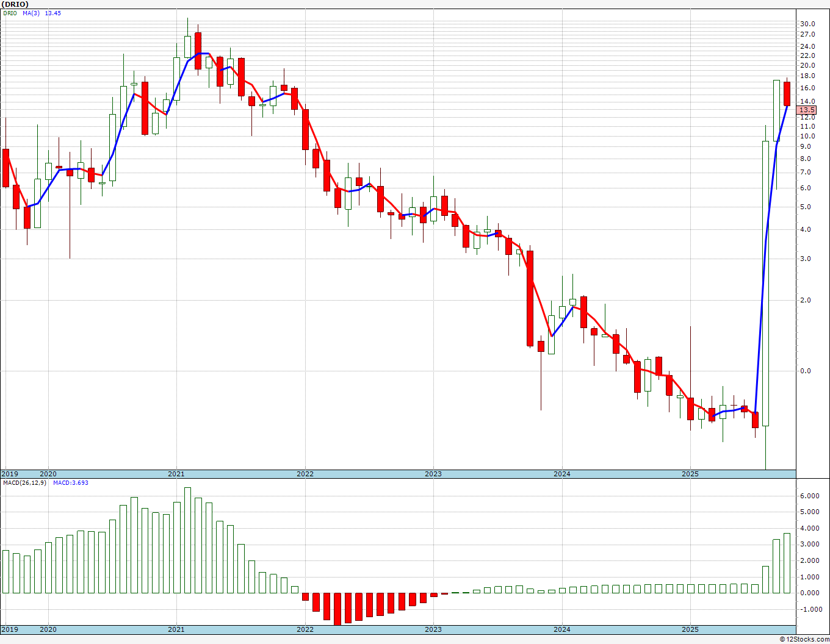The height and width of the screenshot is (644, 830).
Task: Select the 18.0 price axis label
Action: tap(807, 76)
